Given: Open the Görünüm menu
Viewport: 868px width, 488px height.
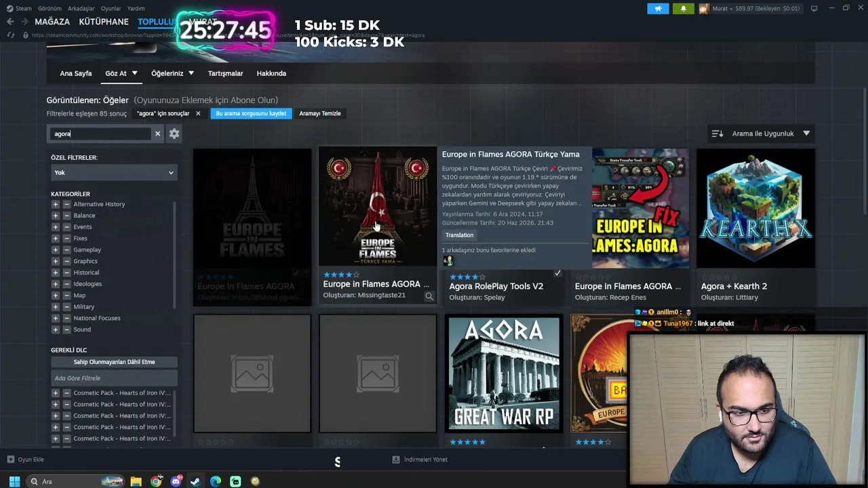Looking at the screenshot, I should click(50, 9).
